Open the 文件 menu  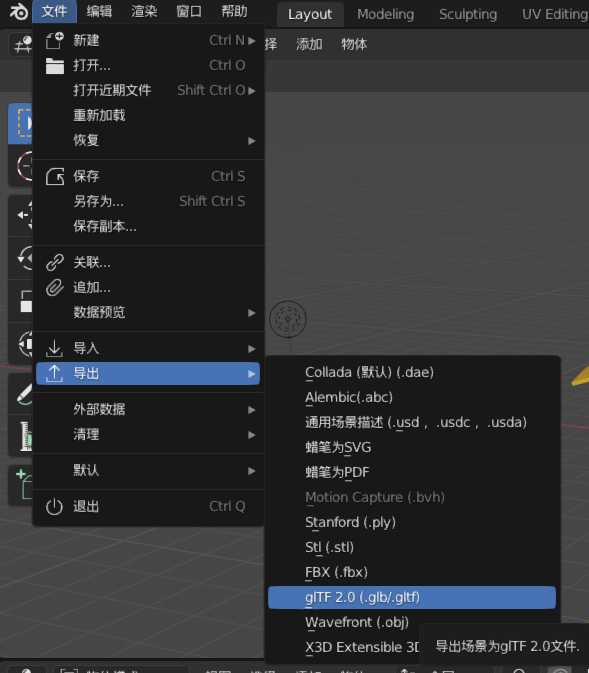coord(54,12)
